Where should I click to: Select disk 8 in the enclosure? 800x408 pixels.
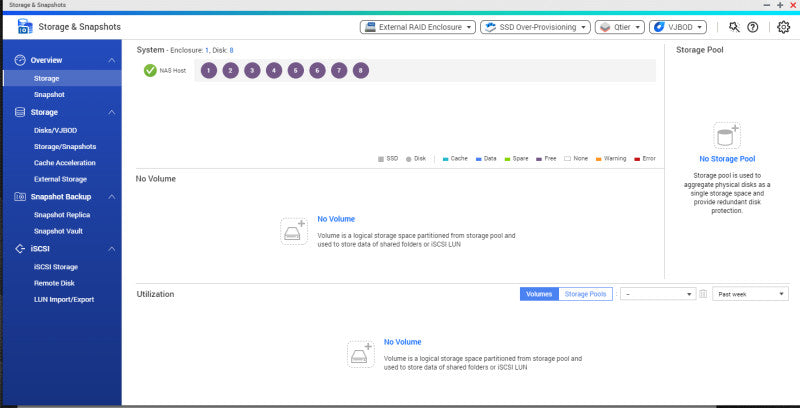(361, 70)
